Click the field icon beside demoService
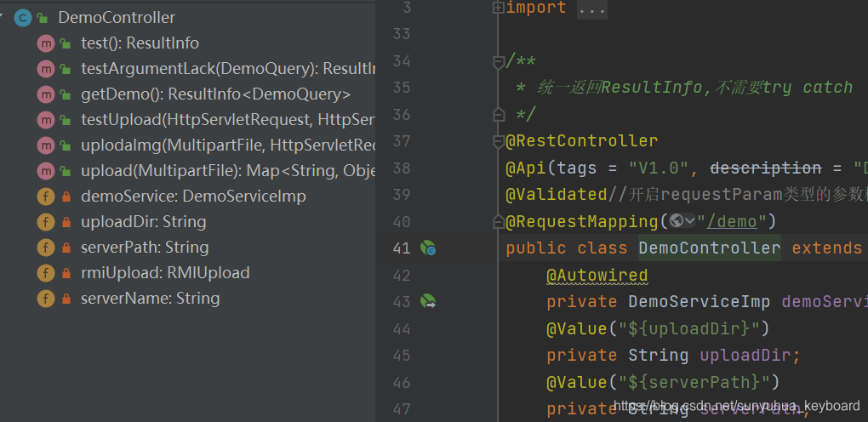 coord(45,197)
